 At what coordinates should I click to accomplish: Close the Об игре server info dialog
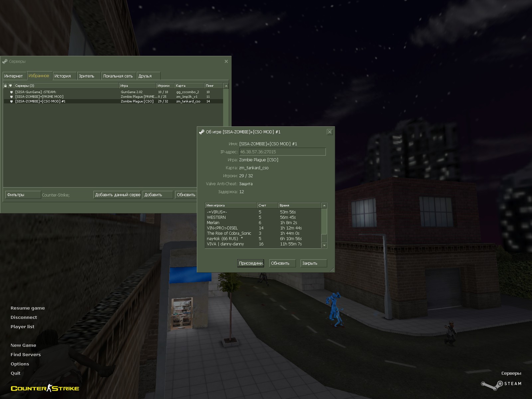coord(330,132)
